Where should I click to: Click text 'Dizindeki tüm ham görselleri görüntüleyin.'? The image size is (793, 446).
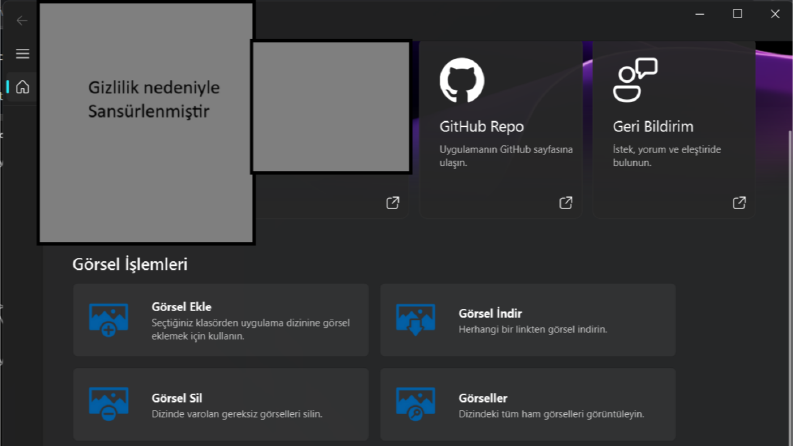(551, 414)
